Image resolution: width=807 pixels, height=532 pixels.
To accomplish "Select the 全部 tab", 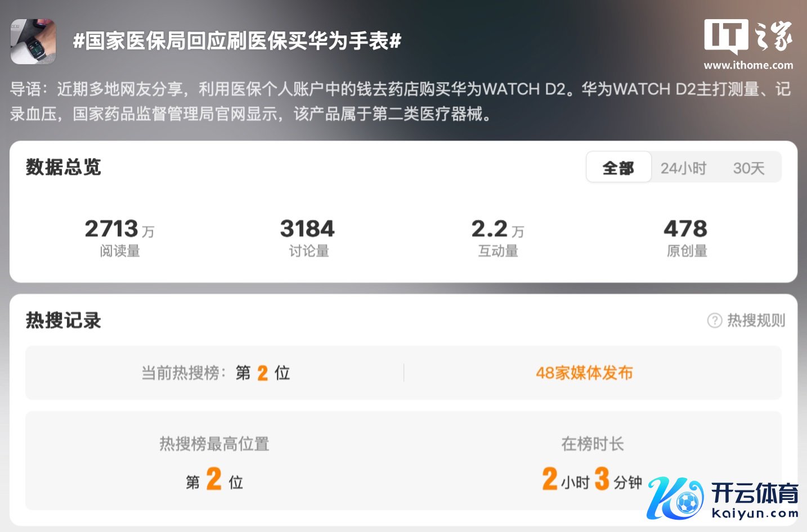I will [618, 168].
